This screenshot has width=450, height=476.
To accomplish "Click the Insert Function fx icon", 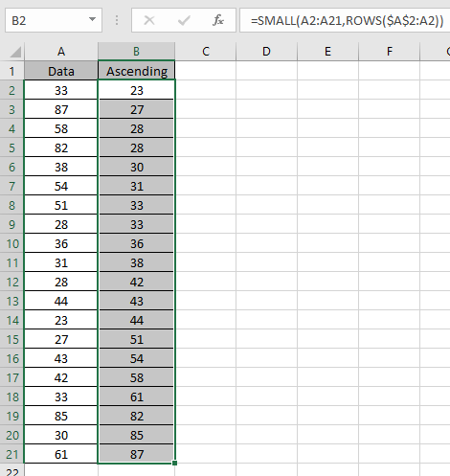I will tap(218, 20).
